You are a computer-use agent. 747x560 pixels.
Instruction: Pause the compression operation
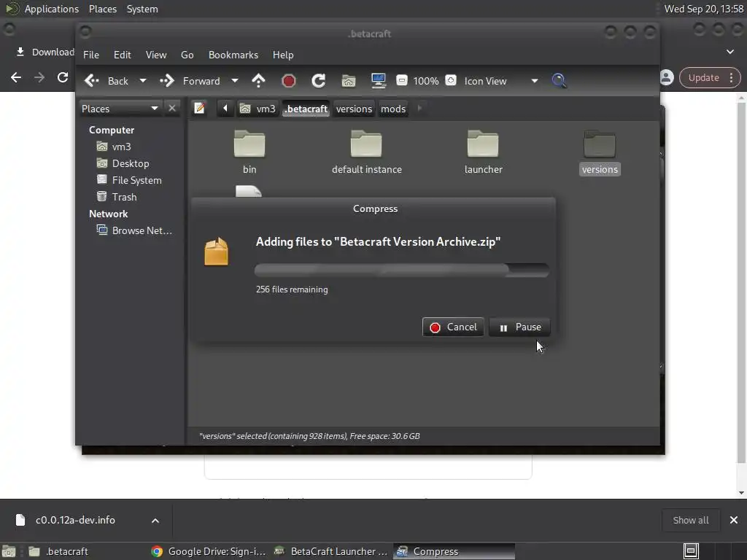(x=519, y=327)
